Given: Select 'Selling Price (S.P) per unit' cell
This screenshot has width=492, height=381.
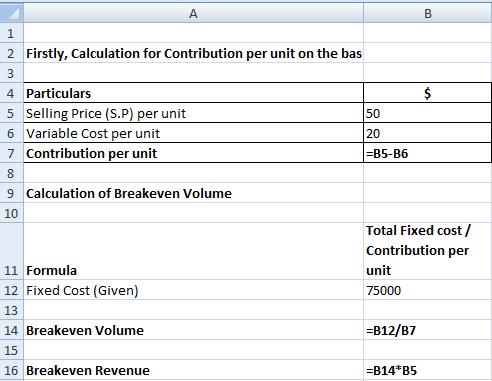Looking at the screenshot, I should click(193, 113).
